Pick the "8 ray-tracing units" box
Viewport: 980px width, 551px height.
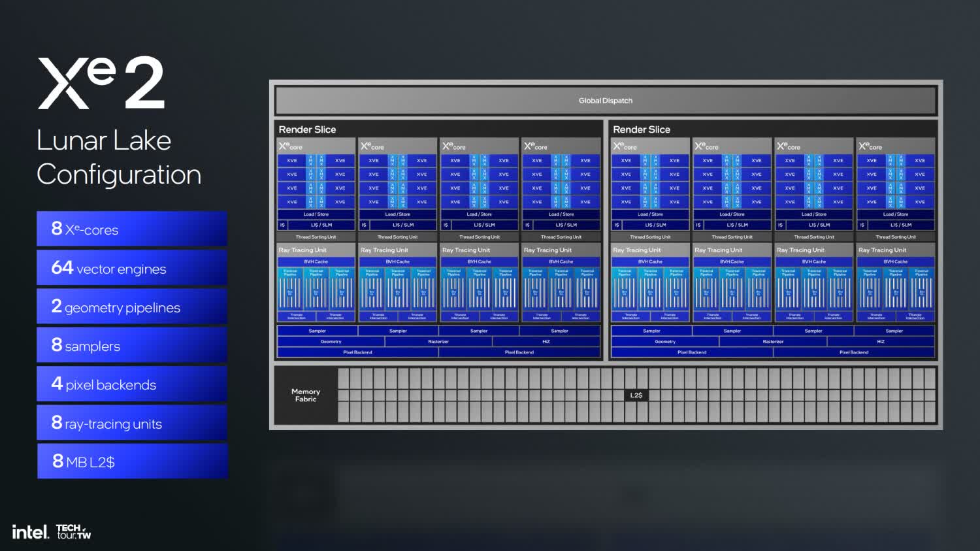(132, 424)
